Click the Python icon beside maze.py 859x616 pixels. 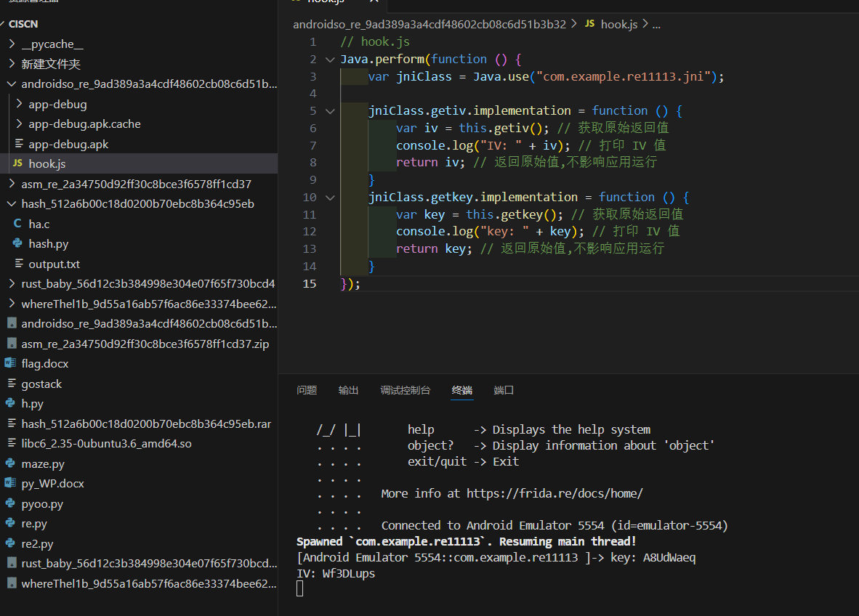pos(10,463)
